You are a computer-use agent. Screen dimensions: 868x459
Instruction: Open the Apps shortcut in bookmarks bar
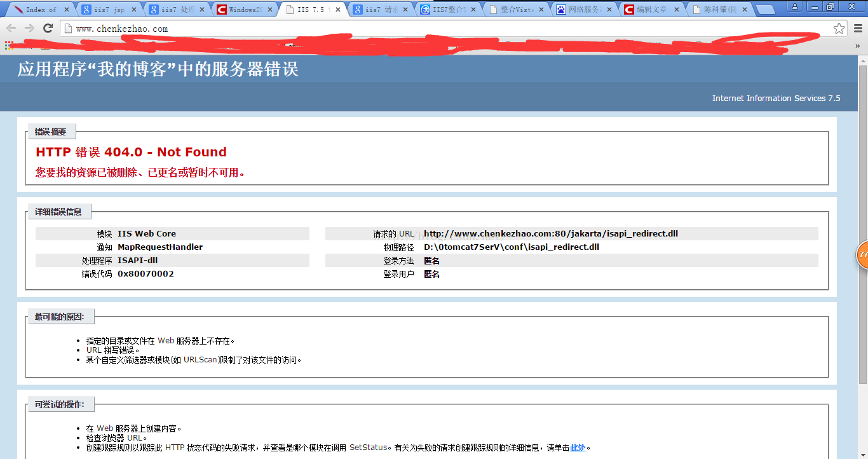(9, 45)
